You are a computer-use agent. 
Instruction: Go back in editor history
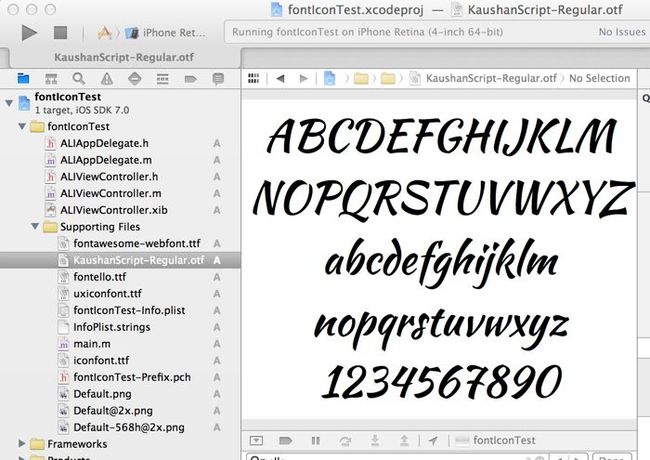[281, 78]
